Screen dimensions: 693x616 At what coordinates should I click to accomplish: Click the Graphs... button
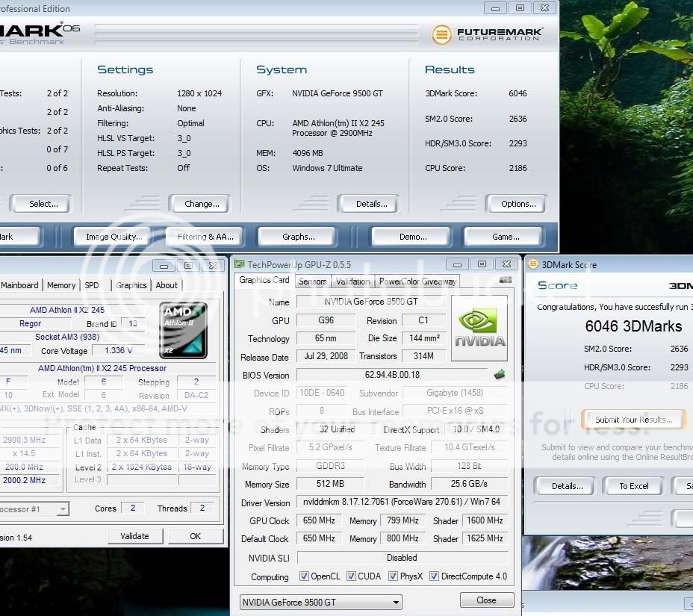coord(297,237)
